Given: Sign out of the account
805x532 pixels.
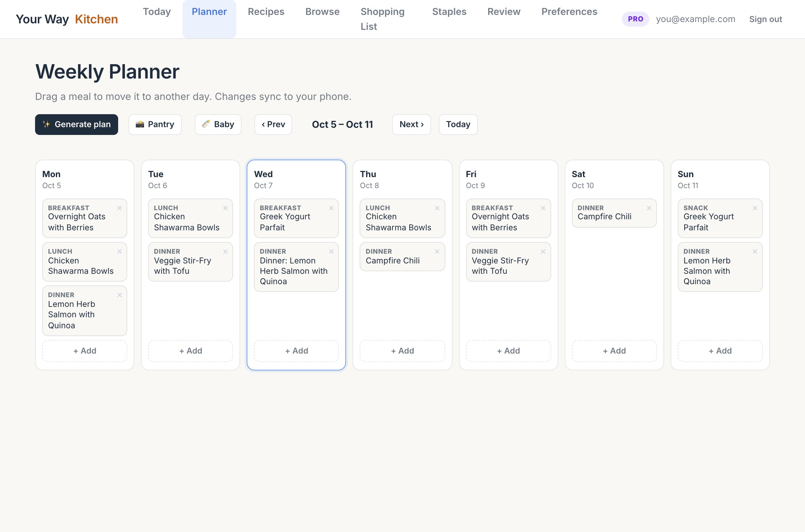Looking at the screenshot, I should [766, 19].
